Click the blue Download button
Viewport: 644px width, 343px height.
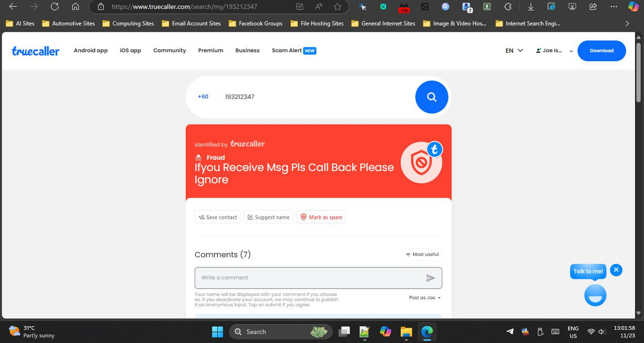click(x=602, y=51)
